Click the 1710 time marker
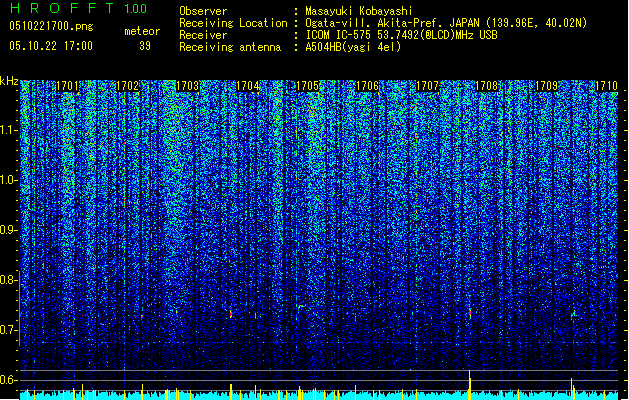 pyautogui.click(x=606, y=86)
